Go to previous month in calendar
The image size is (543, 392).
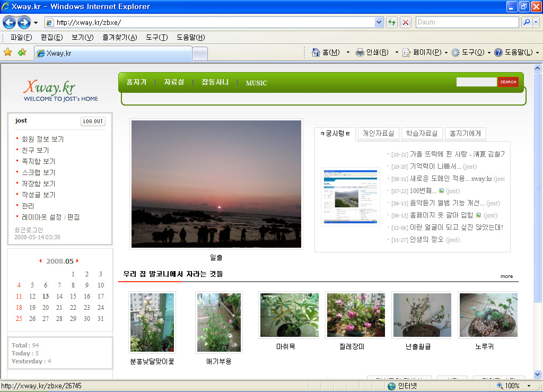(41, 261)
